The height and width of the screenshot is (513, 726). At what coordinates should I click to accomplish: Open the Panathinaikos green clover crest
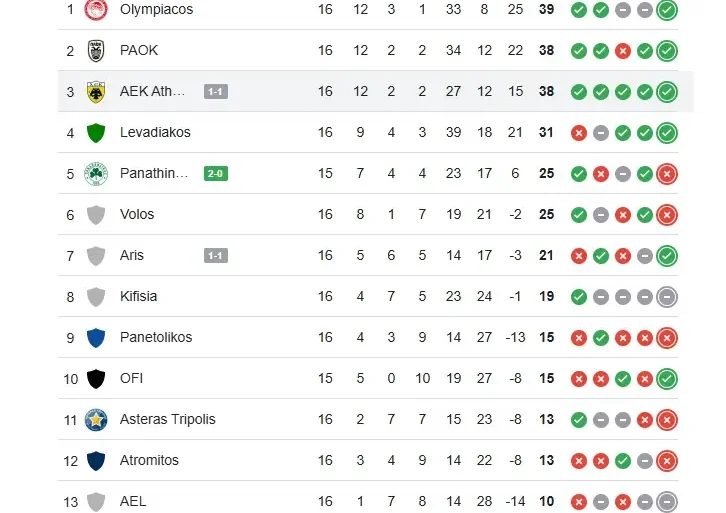[x=96, y=174]
